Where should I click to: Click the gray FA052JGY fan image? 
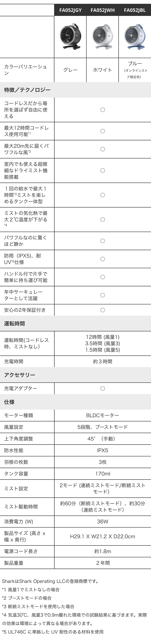(70, 37)
